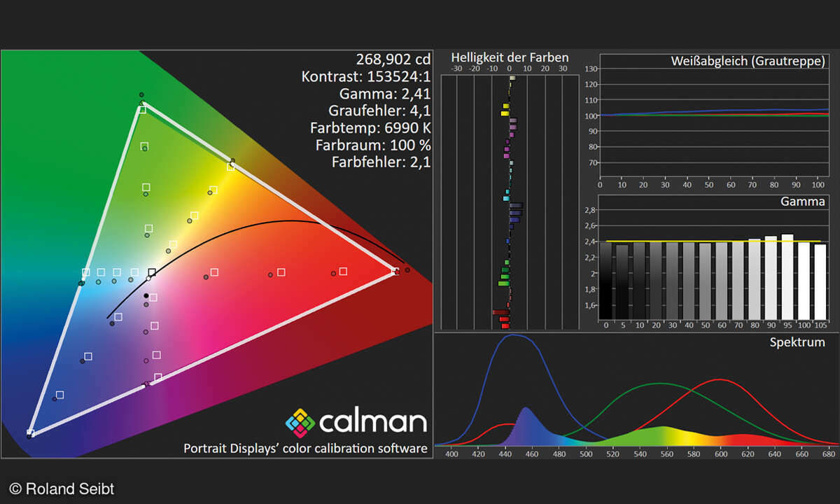
Task: Click the black gamma bar labeled 0
Action: click(606, 281)
